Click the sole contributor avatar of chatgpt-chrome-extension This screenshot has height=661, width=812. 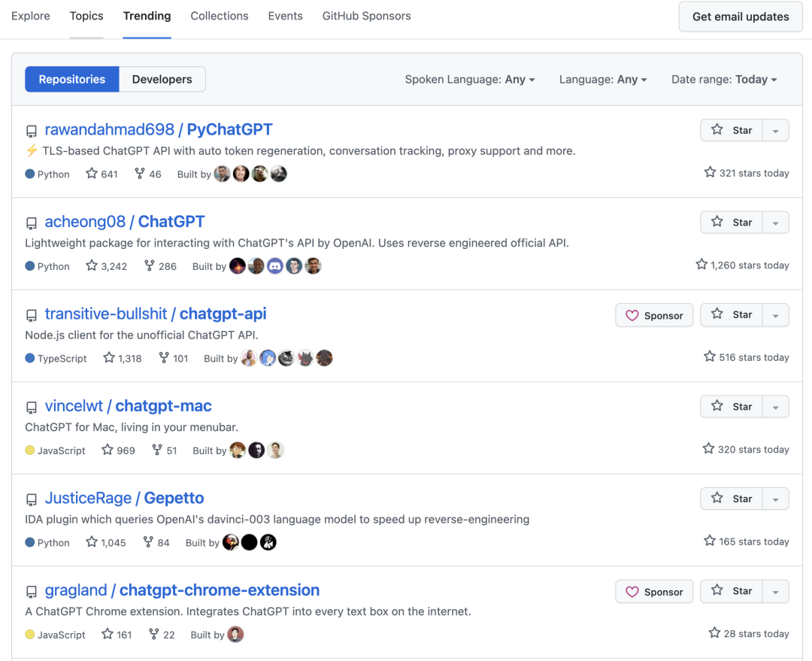point(235,635)
